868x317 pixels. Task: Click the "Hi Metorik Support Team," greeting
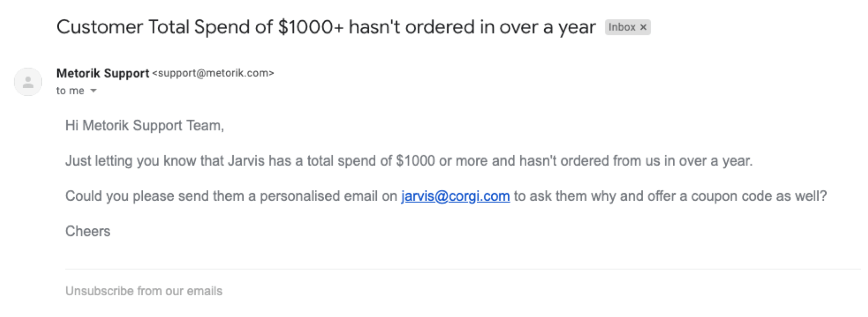pos(145,126)
